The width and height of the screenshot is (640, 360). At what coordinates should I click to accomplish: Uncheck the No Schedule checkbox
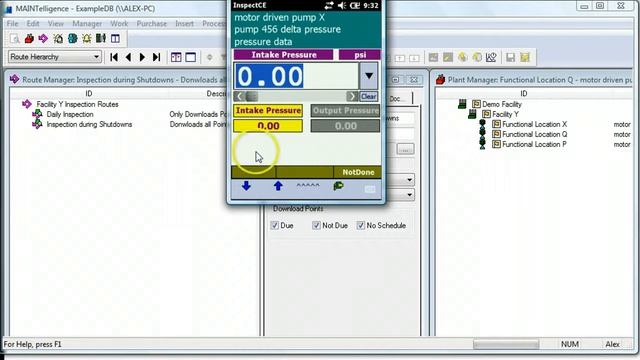pos(360,225)
